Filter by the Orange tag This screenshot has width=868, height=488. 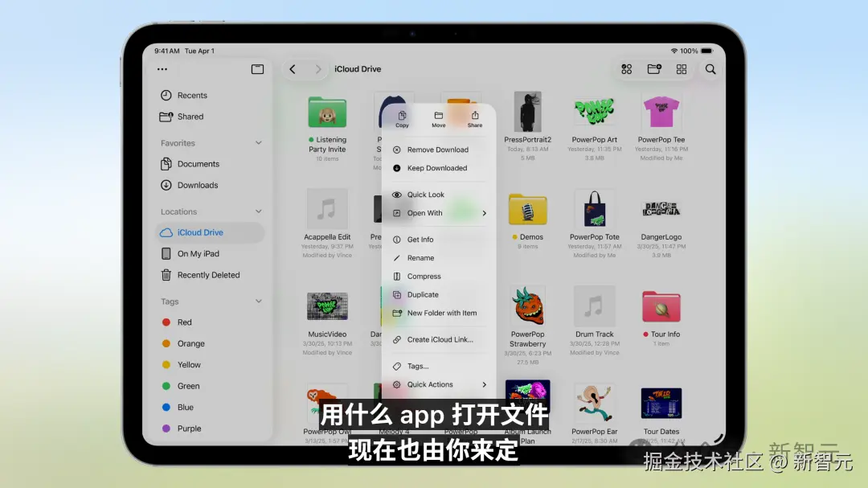(211, 343)
